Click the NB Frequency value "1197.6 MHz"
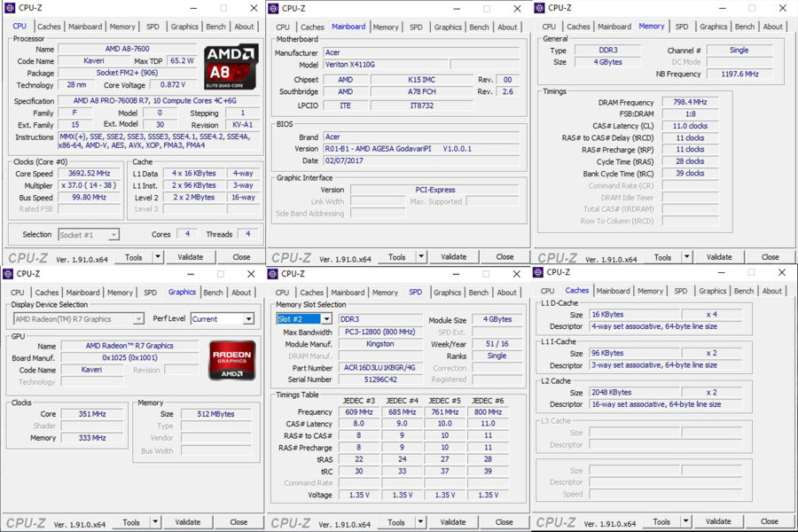Screen dimensions: 798x532 pos(739,74)
